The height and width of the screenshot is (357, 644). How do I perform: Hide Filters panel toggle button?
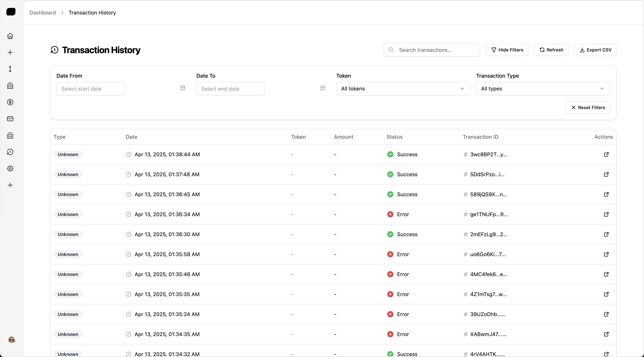[507, 50]
